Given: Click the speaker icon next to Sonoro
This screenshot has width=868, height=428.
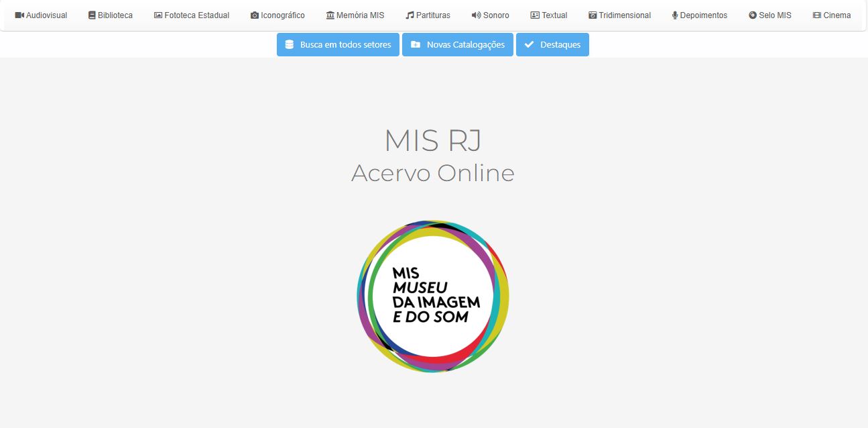Looking at the screenshot, I should click(476, 15).
